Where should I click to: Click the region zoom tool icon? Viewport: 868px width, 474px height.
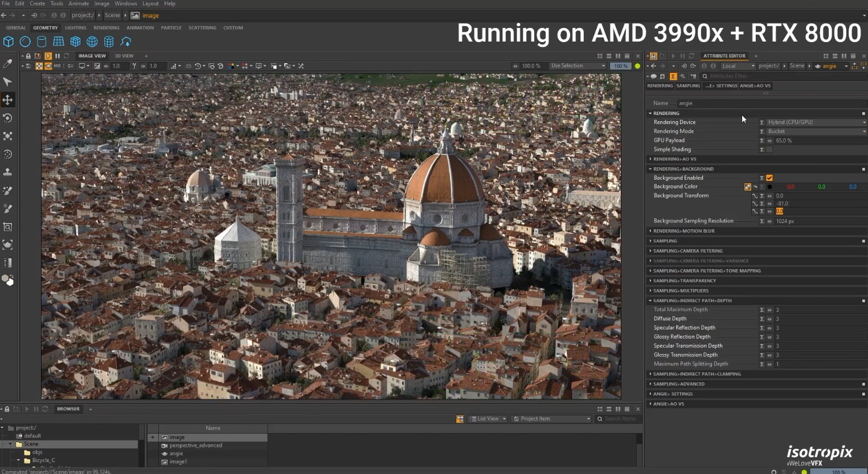(x=7, y=227)
